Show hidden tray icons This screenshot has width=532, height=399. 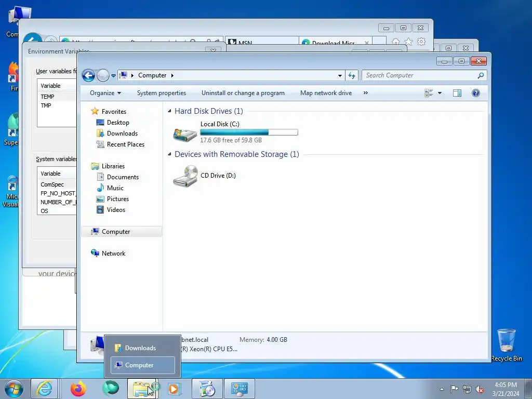point(442,389)
